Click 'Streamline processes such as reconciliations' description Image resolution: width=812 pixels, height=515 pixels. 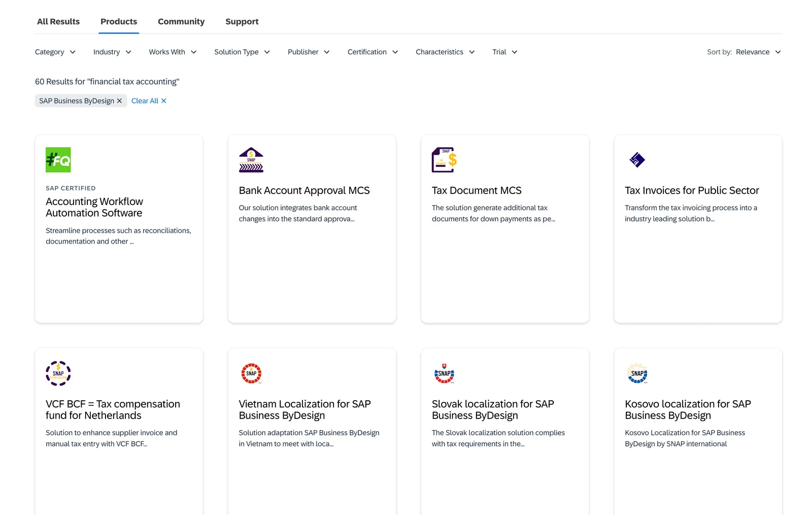click(x=118, y=236)
